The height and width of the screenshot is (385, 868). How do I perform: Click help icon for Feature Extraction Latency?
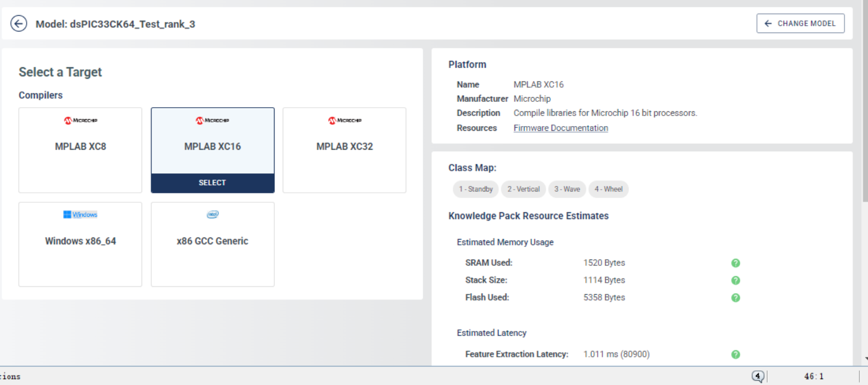click(736, 355)
